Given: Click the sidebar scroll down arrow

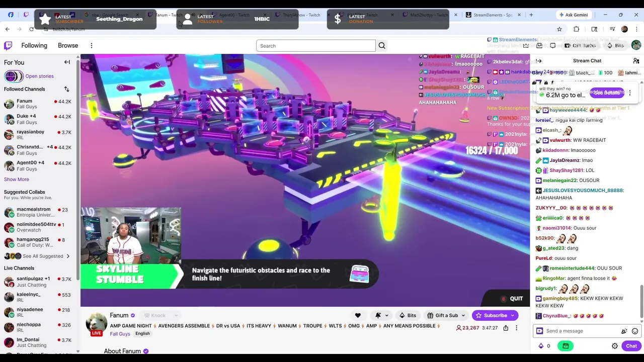Looking at the screenshot, I should (77, 351).
